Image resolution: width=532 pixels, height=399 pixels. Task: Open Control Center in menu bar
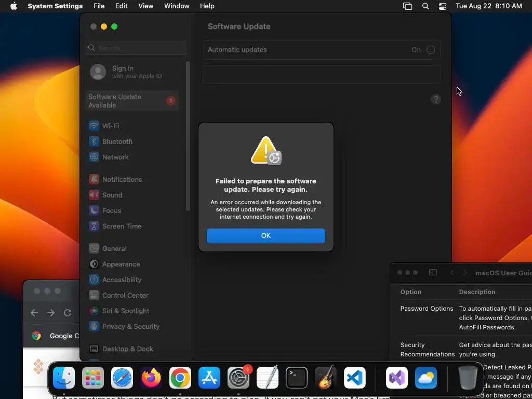tap(443, 6)
